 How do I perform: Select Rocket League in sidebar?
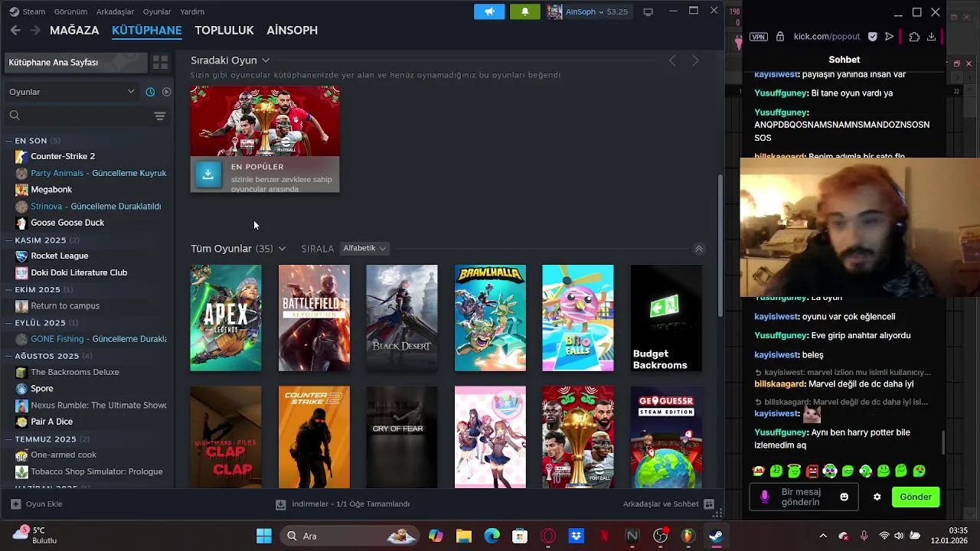[x=59, y=256]
